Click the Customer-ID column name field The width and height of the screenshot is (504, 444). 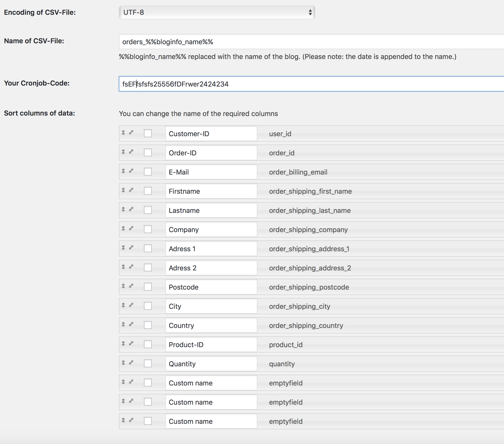pyautogui.click(x=211, y=133)
